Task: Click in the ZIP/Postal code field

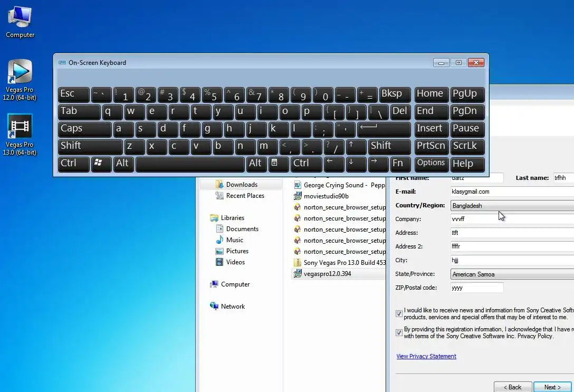Action: pos(477,288)
